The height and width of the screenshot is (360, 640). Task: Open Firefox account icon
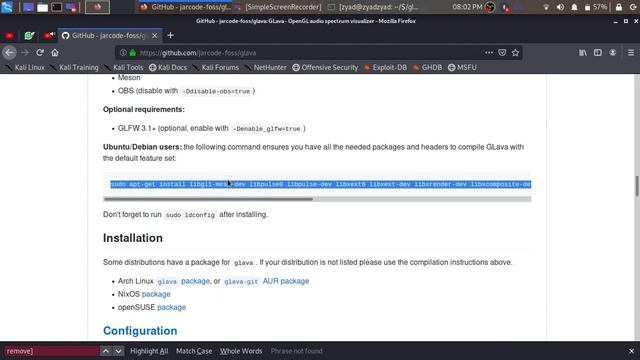pos(613,53)
